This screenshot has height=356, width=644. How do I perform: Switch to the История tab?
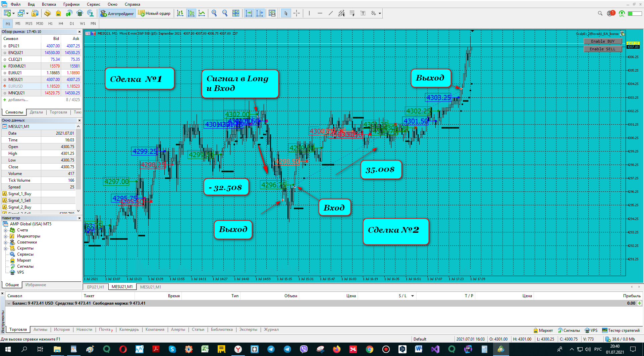tap(62, 329)
